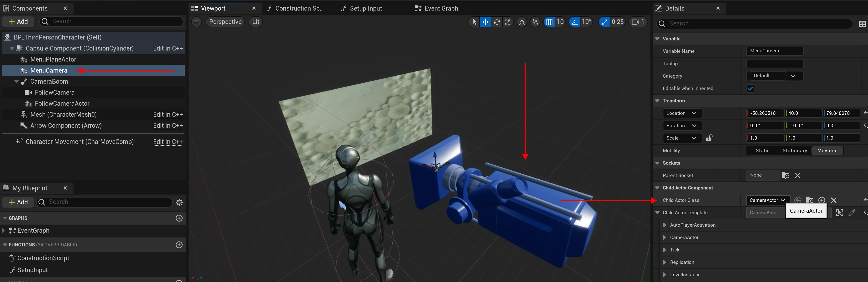Set Mobility to Static
The height and width of the screenshot is (282, 868).
[x=762, y=151]
